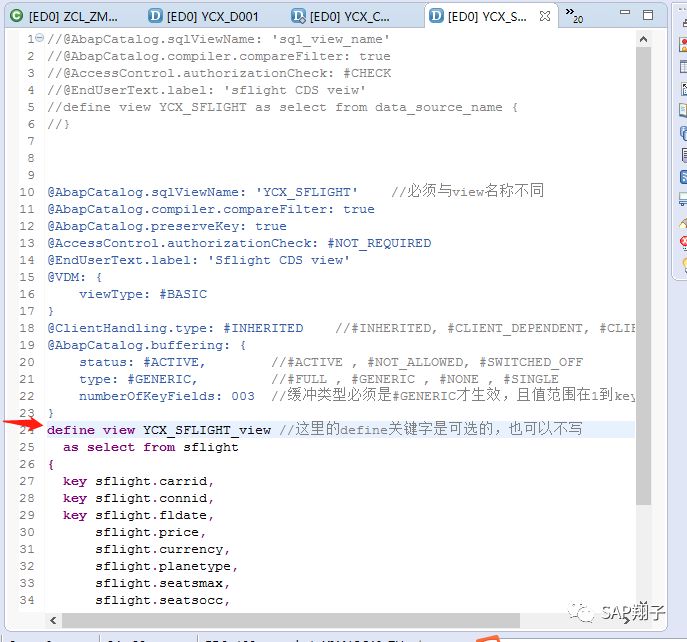
Task: Click the define view YCX_SFLIGHT_view statement
Action: [159, 430]
